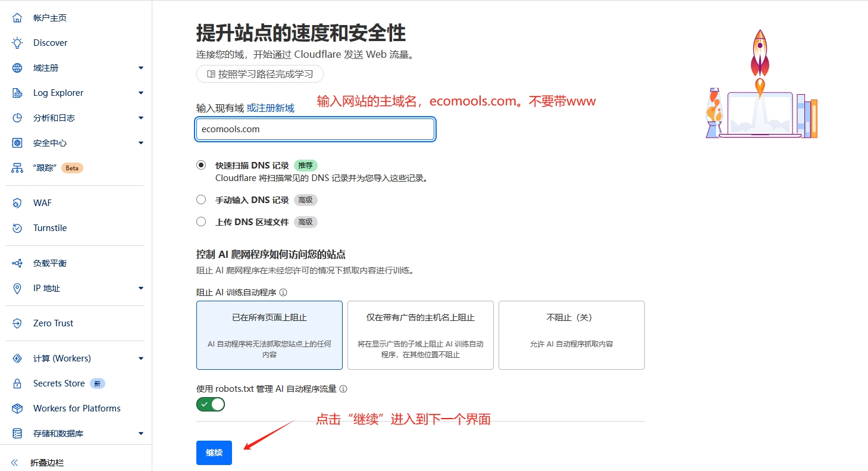Image resolution: width=868 pixels, height=471 pixels.
Task: Click the Beta badge next to "跟踪"
Action: [72, 168]
